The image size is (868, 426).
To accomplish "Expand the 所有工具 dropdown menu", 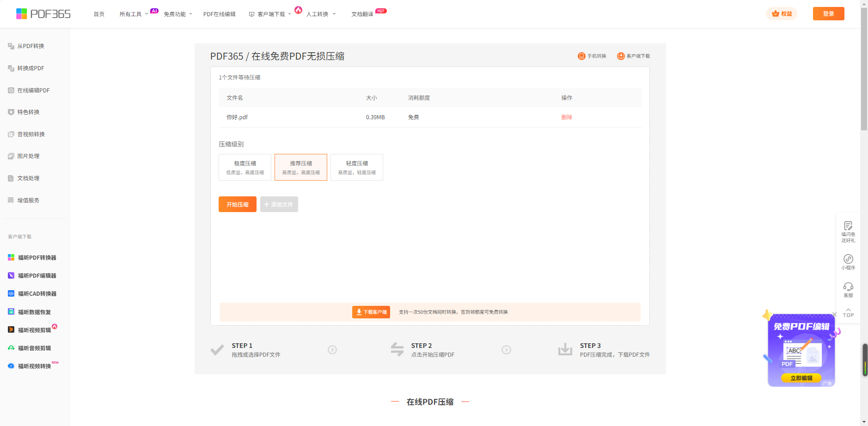I will pyautogui.click(x=134, y=14).
